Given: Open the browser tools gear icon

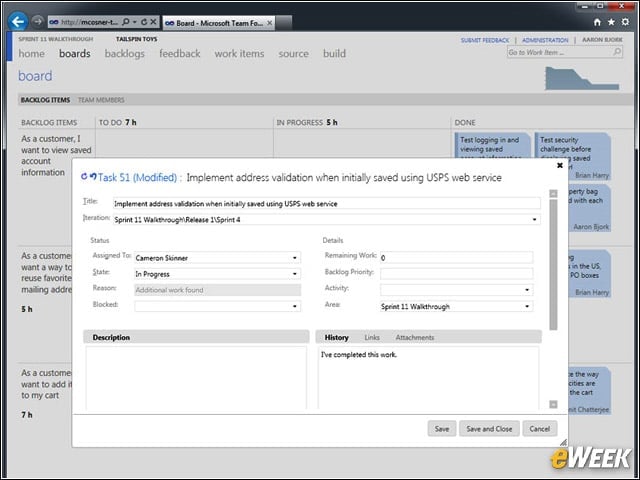Looking at the screenshot, I should click(625, 22).
